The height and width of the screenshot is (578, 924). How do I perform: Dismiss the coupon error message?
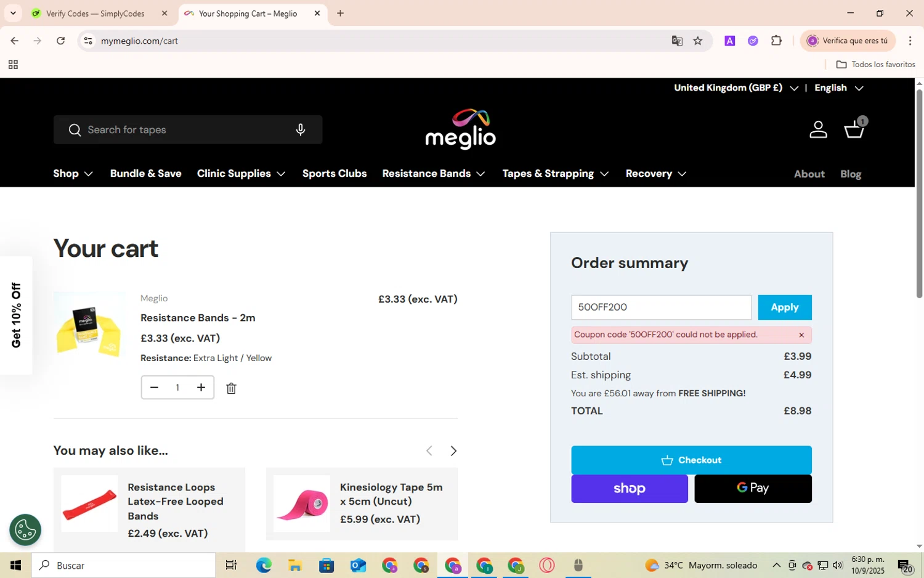[801, 335]
